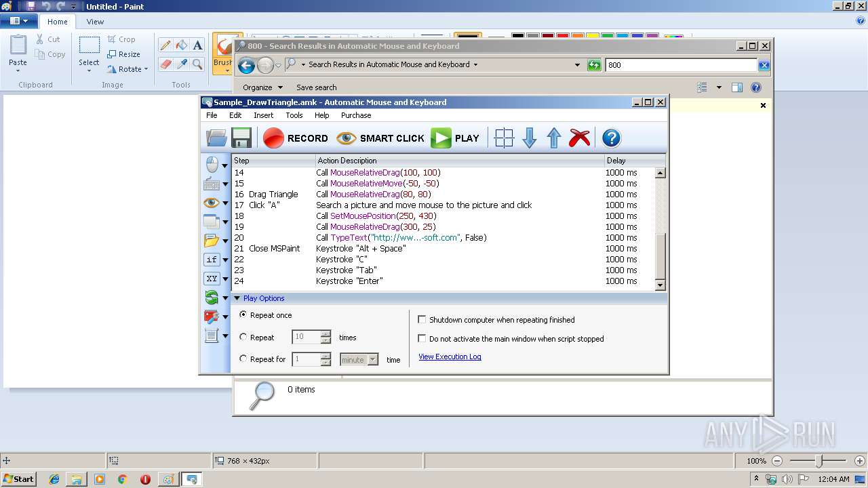Toggle the preview pane icon in search window
The height and width of the screenshot is (488, 868).
pos(737,87)
